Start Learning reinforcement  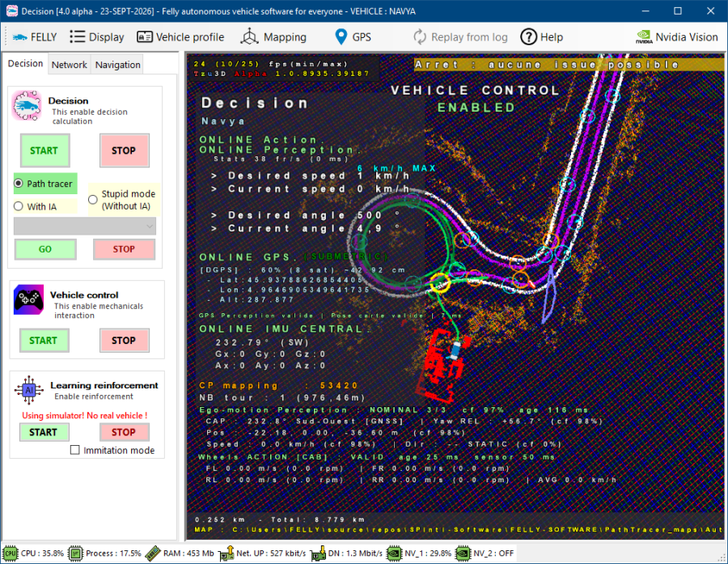click(44, 433)
